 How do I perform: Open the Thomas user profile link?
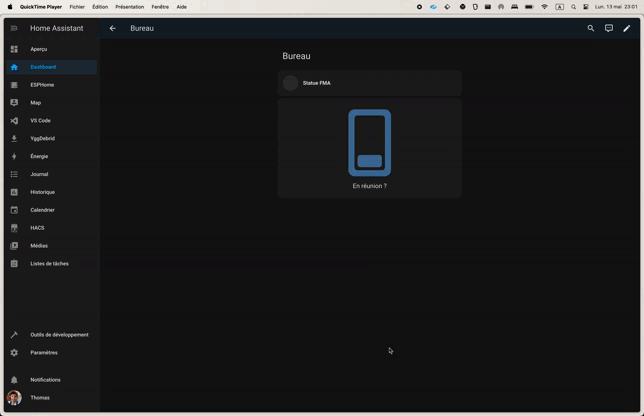[x=51, y=398]
